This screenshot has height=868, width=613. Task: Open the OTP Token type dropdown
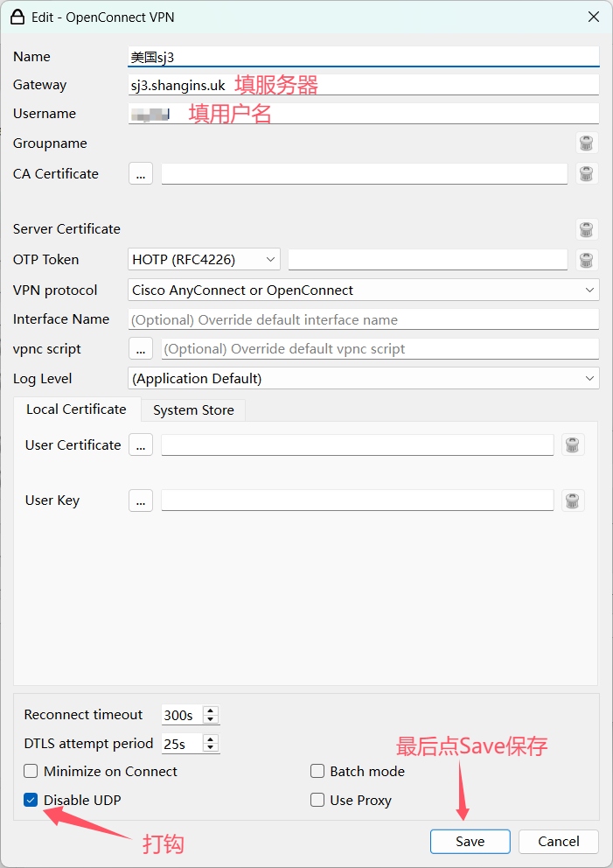[204, 260]
